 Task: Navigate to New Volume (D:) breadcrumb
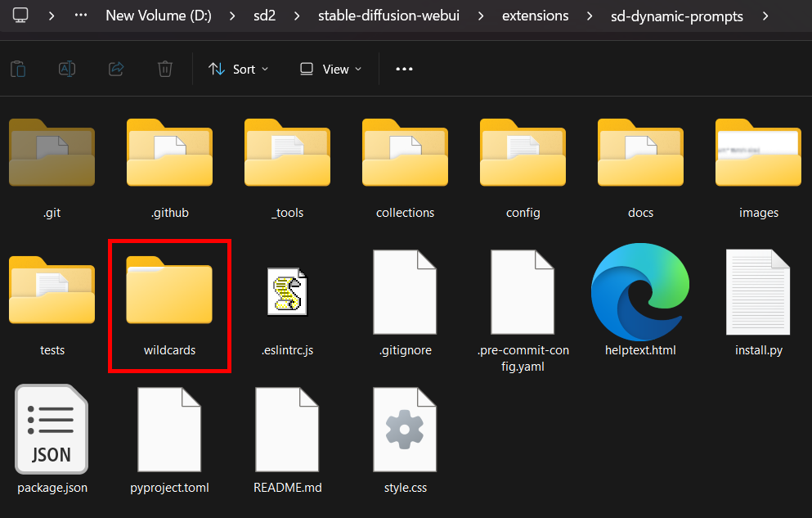point(159,16)
